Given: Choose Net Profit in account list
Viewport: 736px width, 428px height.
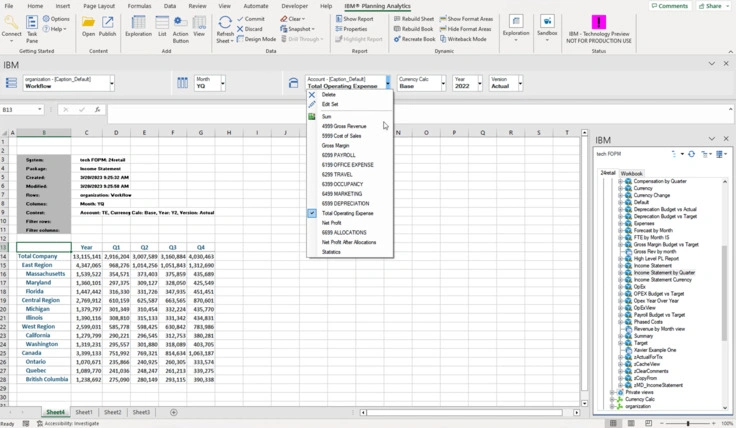Looking at the screenshot, I should click(332, 223).
